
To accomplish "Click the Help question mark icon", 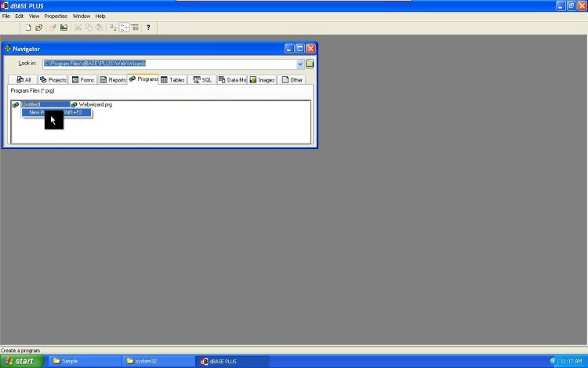I will click(148, 27).
